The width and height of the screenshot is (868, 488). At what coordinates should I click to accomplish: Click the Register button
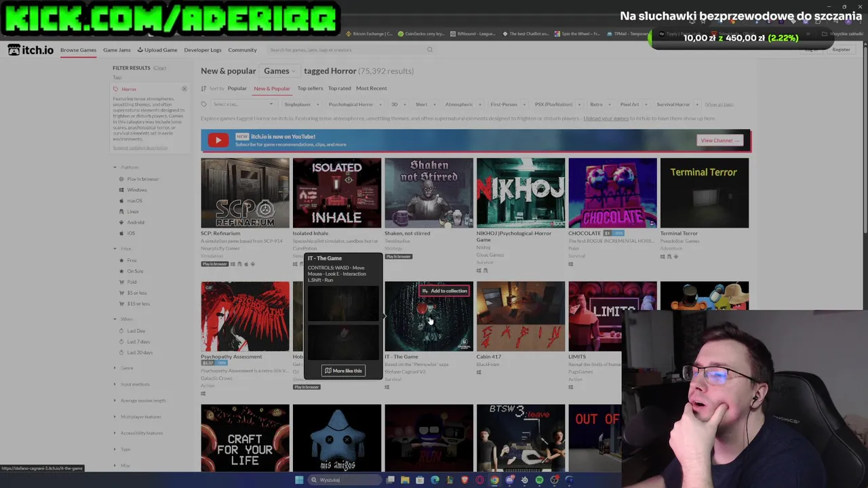click(841, 49)
